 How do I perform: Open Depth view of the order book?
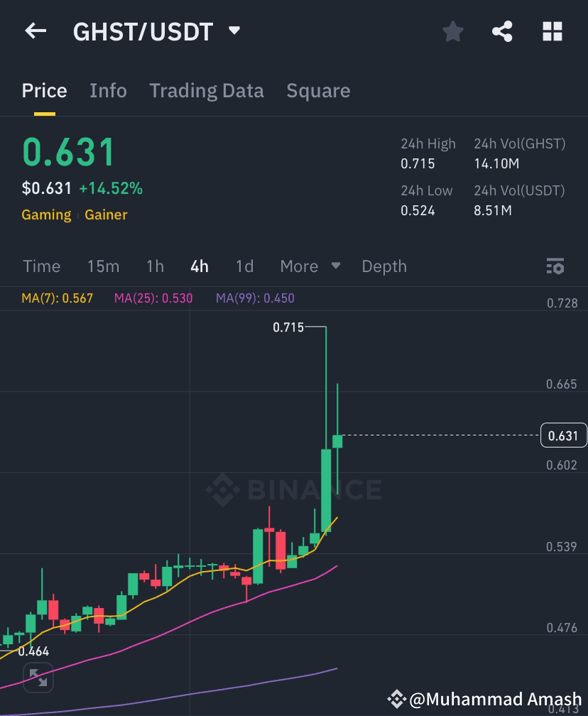tap(383, 266)
